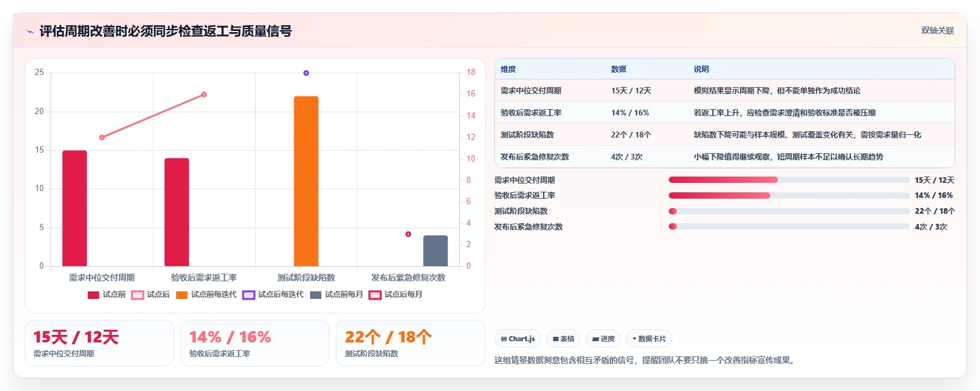Click the table cell 14% / 16%

coord(630,113)
